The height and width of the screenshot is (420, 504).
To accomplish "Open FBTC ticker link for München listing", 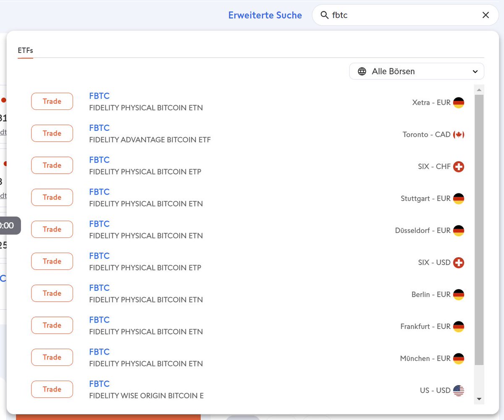I will (99, 352).
